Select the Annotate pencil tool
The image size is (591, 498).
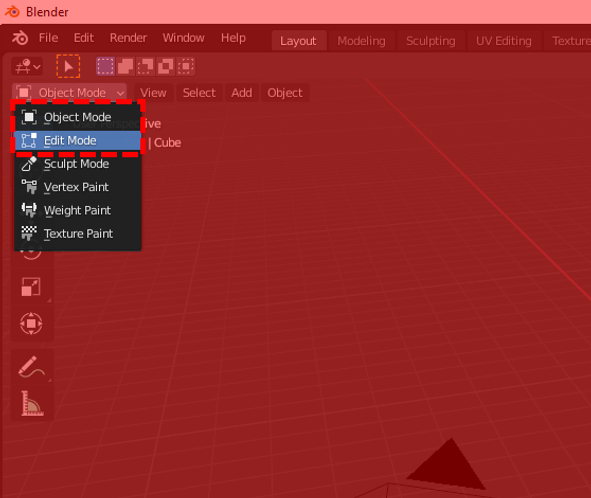[x=31, y=366]
